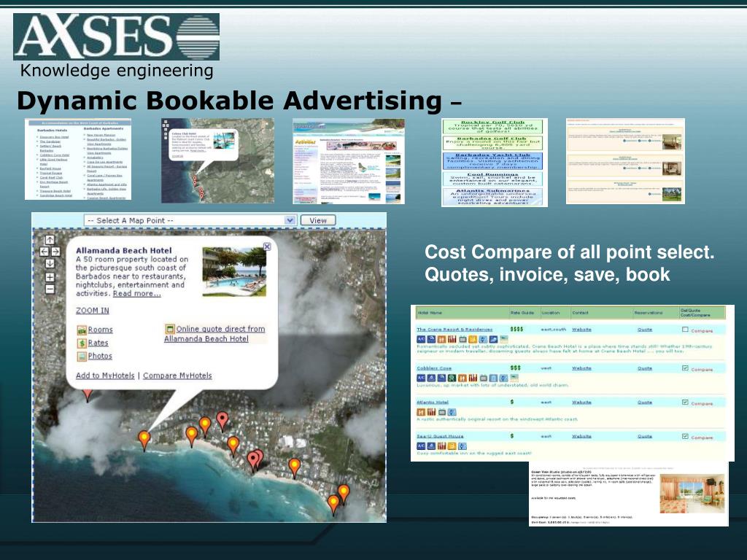Click Website link for Cobblers Cove
747x560 pixels.
(581, 368)
